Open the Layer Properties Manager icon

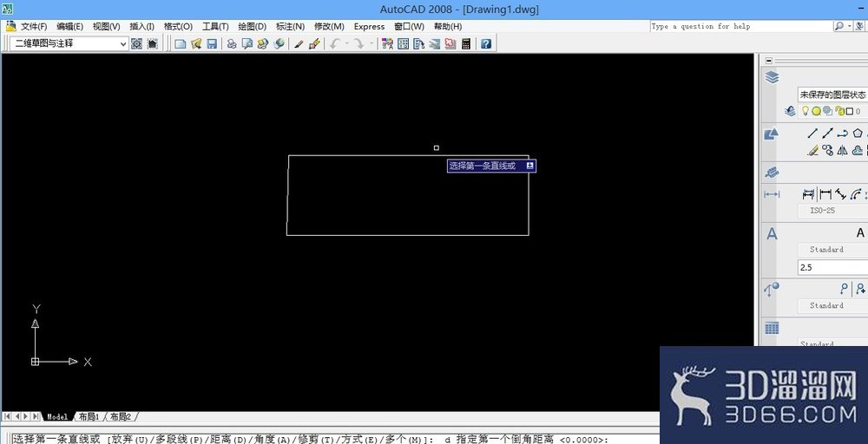point(789,111)
